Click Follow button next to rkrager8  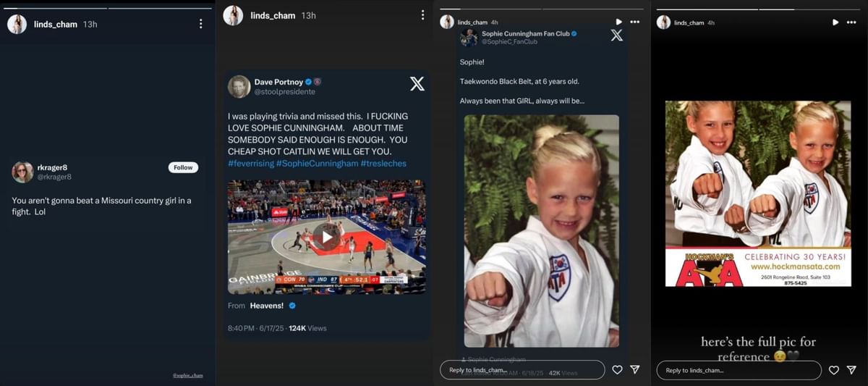(183, 167)
